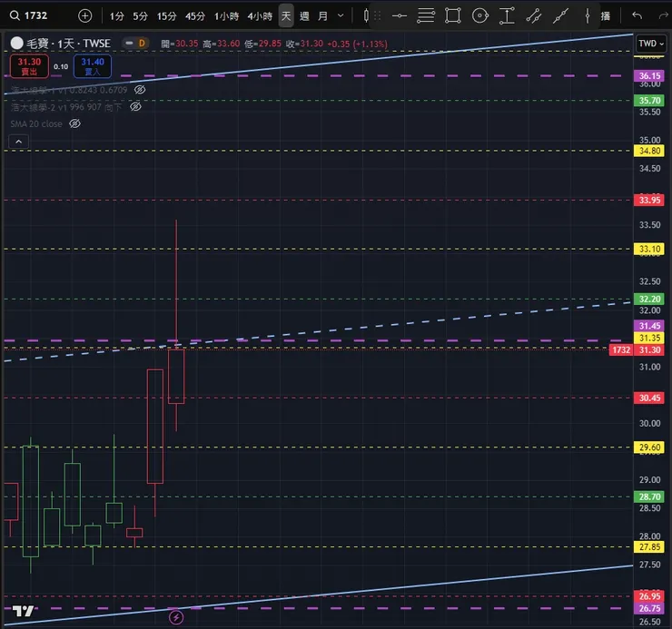The height and width of the screenshot is (629, 672).
Task: Click the 29.60 yellow price label
Action: [x=649, y=447]
